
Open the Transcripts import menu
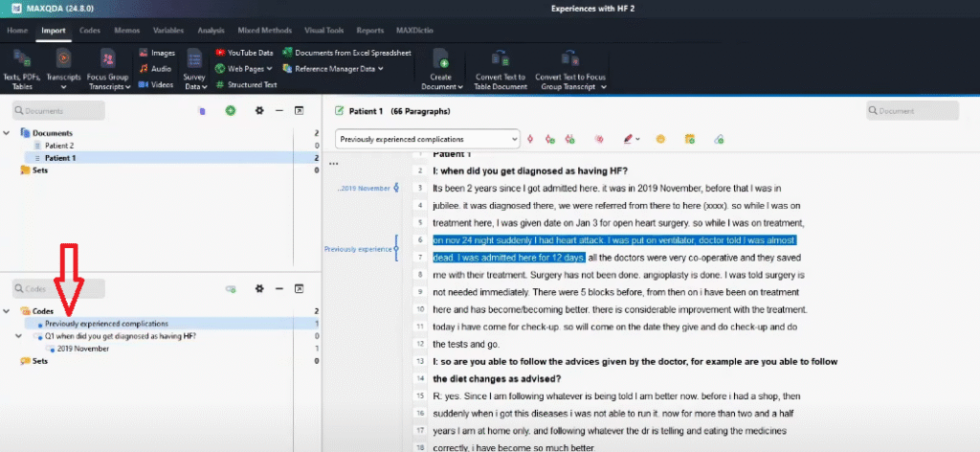tap(63, 68)
